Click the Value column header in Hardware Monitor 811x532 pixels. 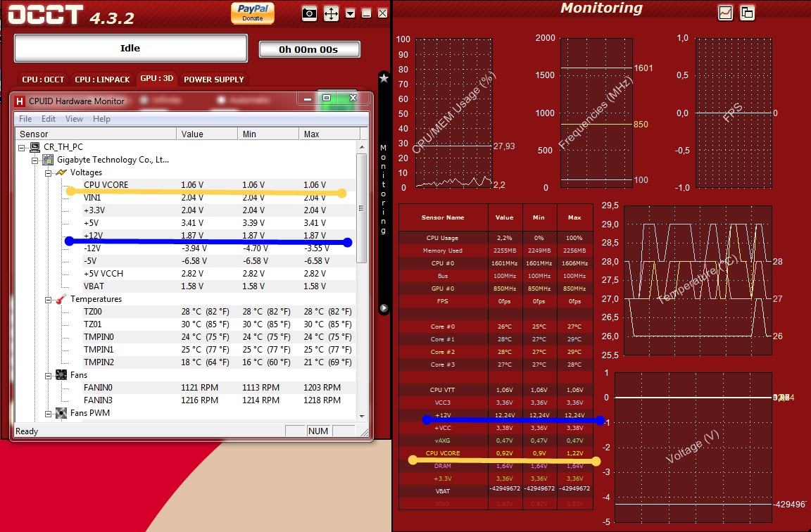pyautogui.click(x=207, y=134)
